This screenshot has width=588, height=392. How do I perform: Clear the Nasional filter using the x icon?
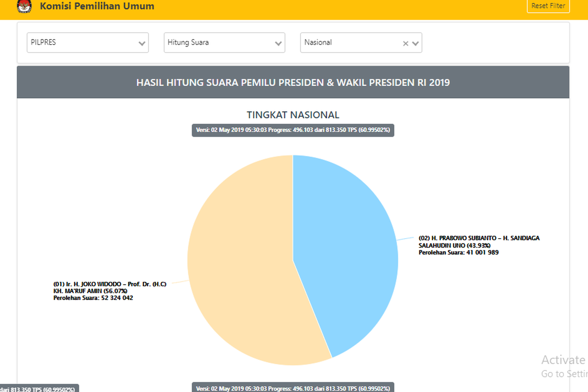[x=405, y=43]
